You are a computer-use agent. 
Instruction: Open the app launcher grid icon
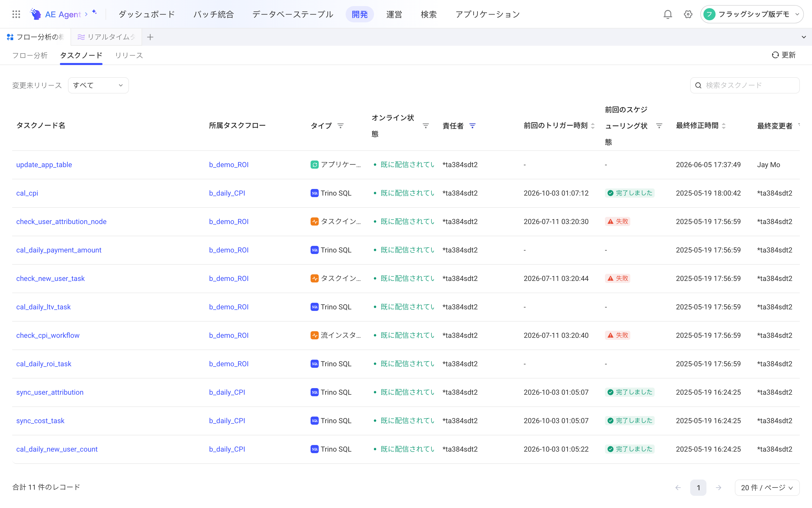16,14
